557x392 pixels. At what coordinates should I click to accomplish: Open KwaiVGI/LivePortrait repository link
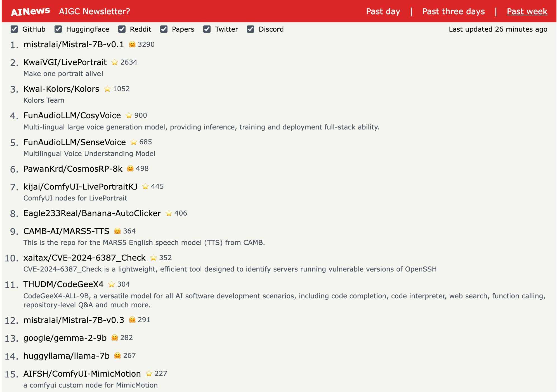pos(65,62)
